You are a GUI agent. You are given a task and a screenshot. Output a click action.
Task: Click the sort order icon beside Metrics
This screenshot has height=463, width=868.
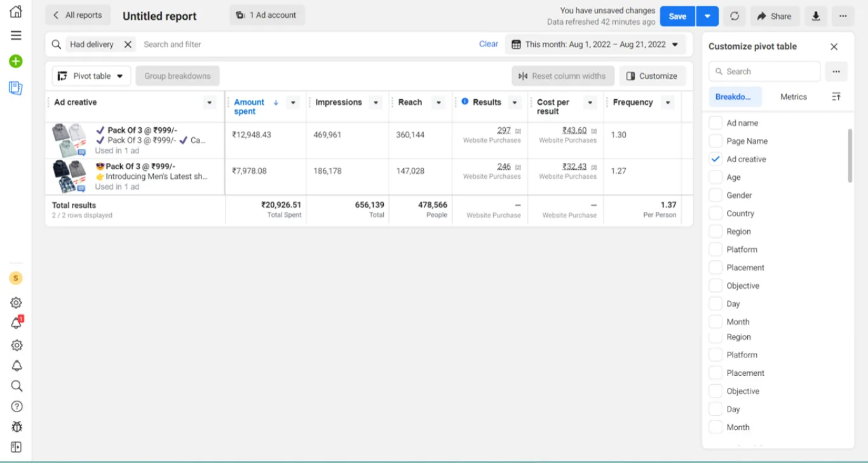pos(836,97)
